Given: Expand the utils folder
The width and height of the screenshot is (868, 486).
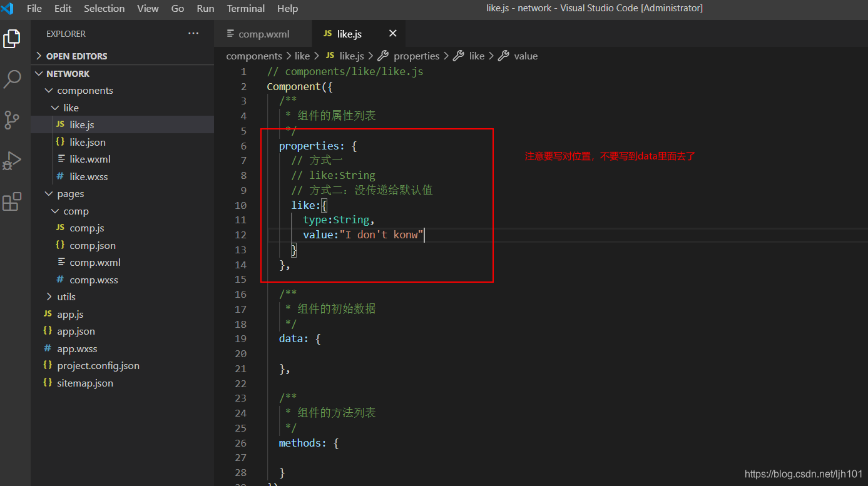Looking at the screenshot, I should click(x=49, y=296).
